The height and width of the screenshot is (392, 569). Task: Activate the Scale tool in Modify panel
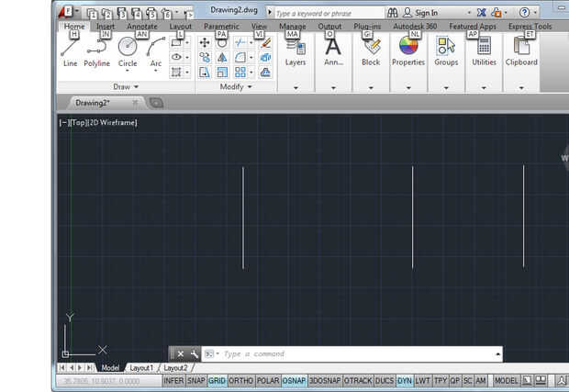(222, 73)
